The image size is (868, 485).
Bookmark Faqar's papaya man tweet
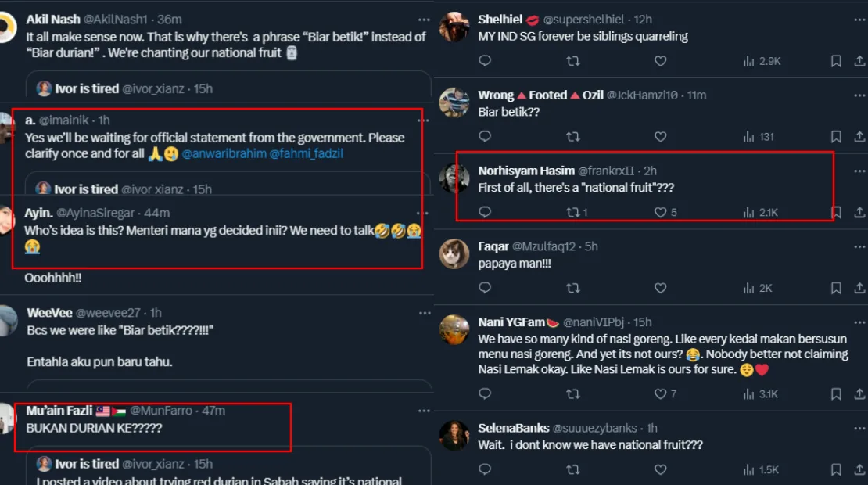836,288
